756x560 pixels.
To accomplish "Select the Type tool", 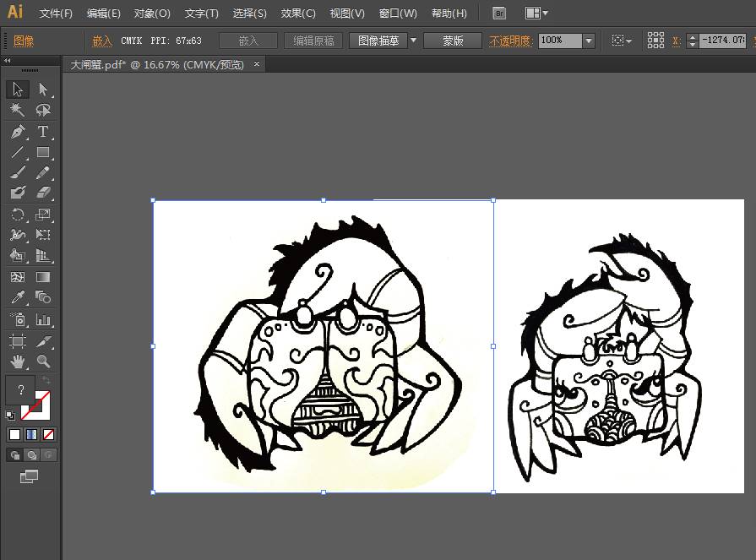I will tap(43, 131).
